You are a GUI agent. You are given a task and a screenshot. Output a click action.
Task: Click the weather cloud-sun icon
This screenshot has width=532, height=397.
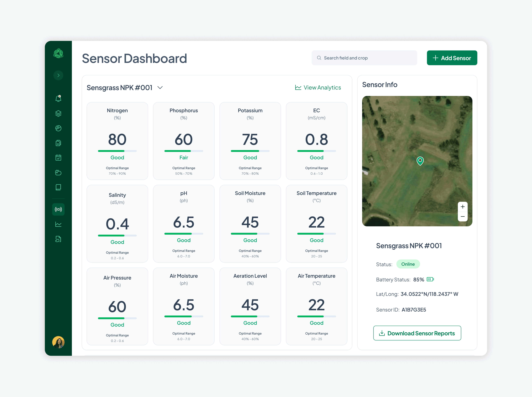tap(58, 173)
